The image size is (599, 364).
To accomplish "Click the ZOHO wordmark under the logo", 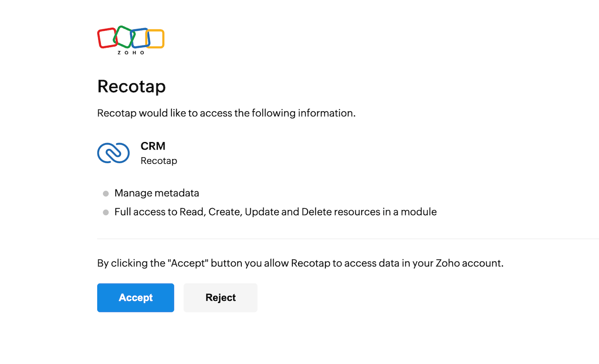I will (131, 53).
